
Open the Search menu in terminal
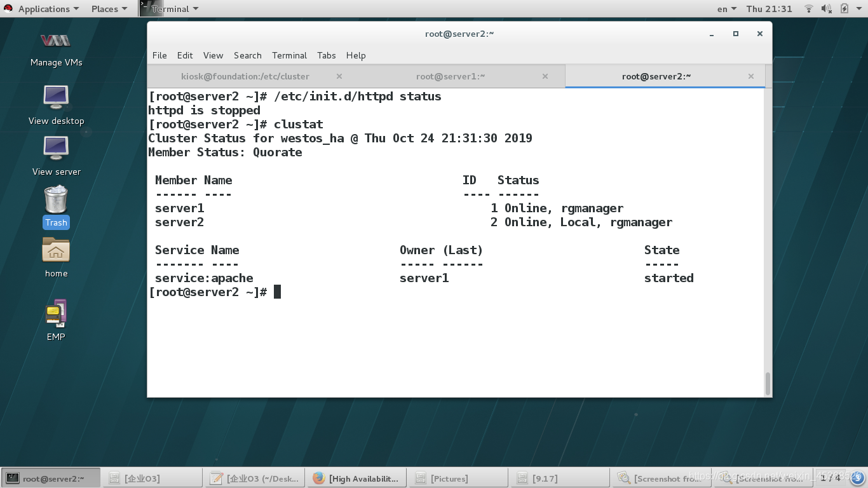click(x=248, y=55)
